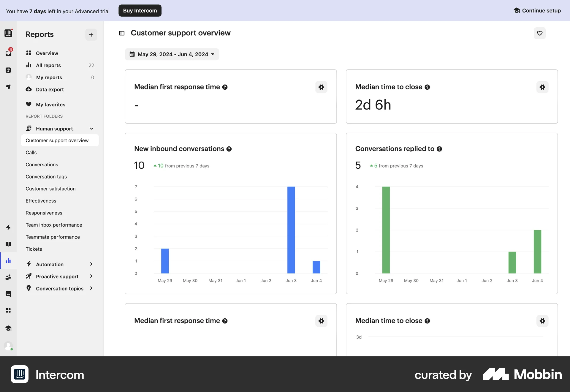Create a new report with the plus button
Screen dimensions: 570x392
pos(91,35)
